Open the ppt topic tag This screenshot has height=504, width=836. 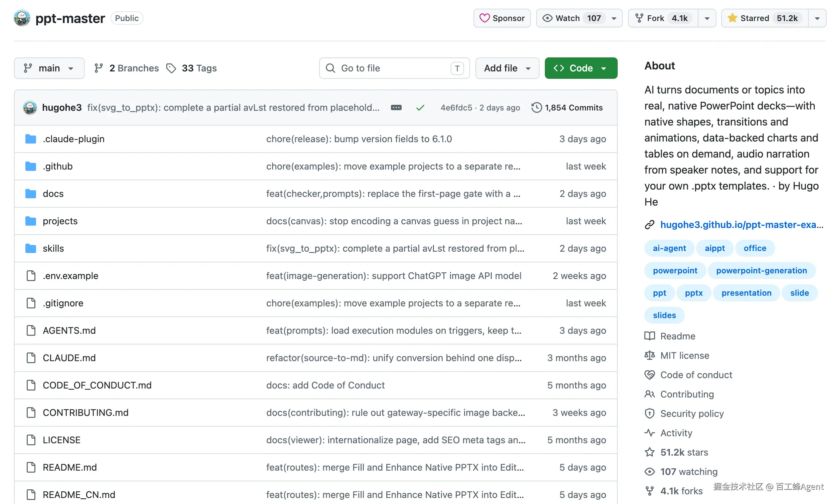[659, 293]
